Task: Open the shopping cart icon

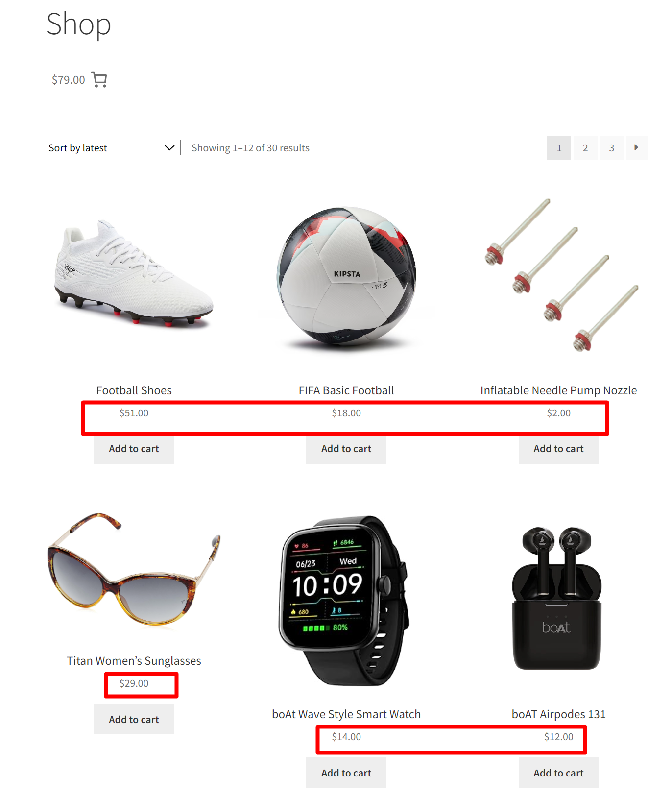Action: click(99, 80)
